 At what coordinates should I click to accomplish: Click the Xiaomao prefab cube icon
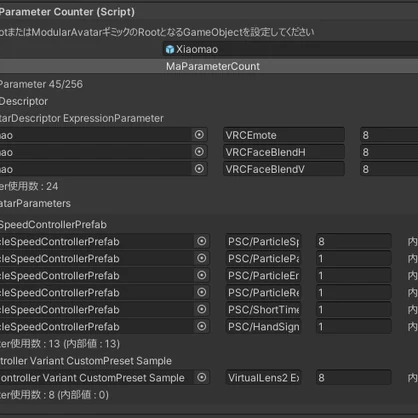coord(170,49)
